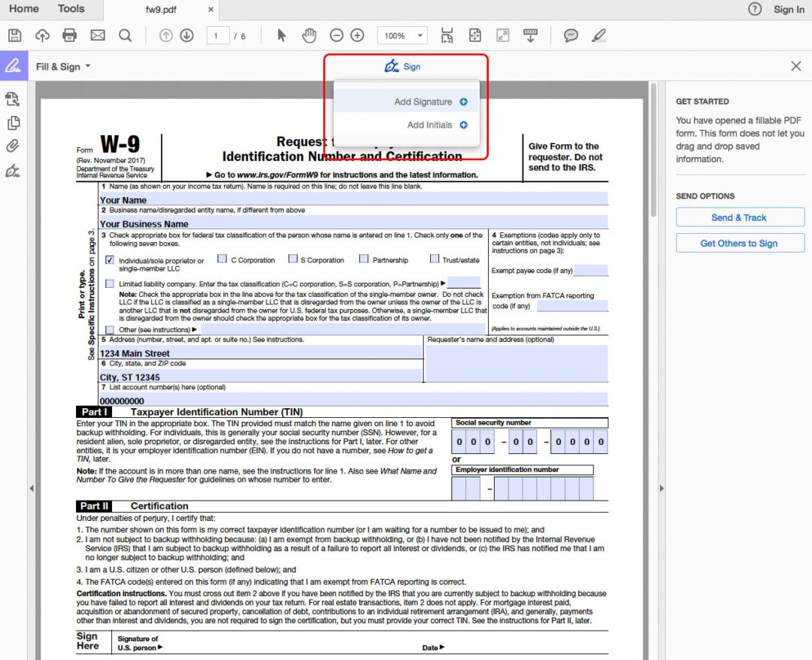Print the document using printer icon
The height and width of the screenshot is (660, 812).
69,35
